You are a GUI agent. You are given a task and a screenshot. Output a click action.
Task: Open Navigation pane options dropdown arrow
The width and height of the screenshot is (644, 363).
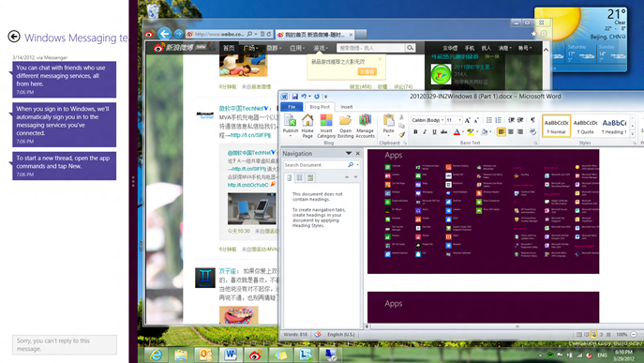[349, 153]
